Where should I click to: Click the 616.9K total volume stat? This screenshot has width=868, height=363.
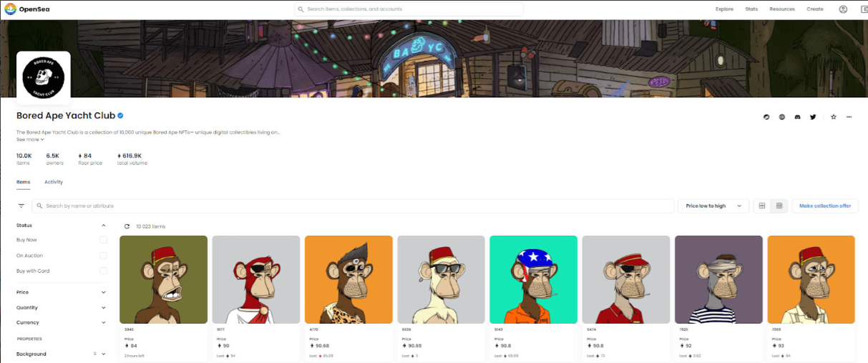[132, 159]
